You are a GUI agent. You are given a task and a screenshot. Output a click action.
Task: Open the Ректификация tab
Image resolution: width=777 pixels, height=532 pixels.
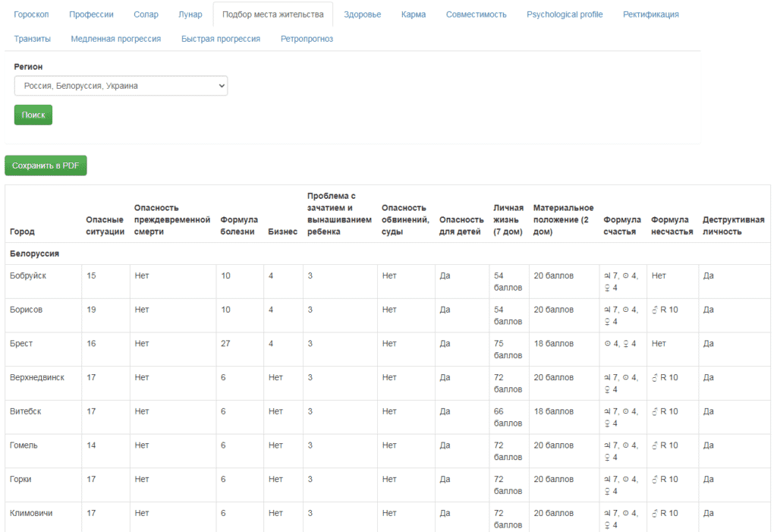pyautogui.click(x=650, y=14)
